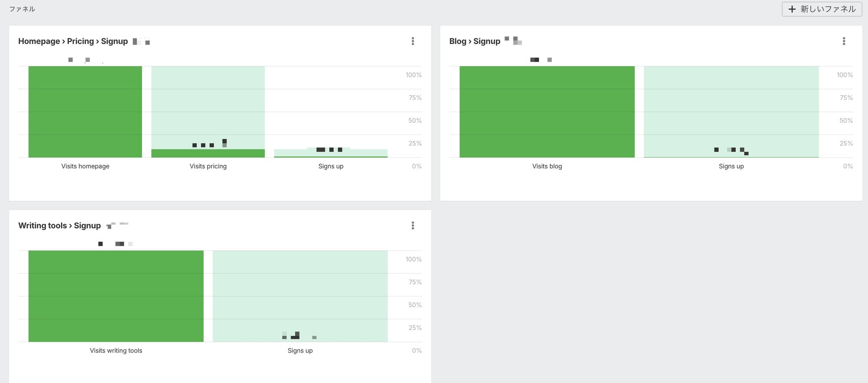Click the dark green Visits homepage bar

85,111
